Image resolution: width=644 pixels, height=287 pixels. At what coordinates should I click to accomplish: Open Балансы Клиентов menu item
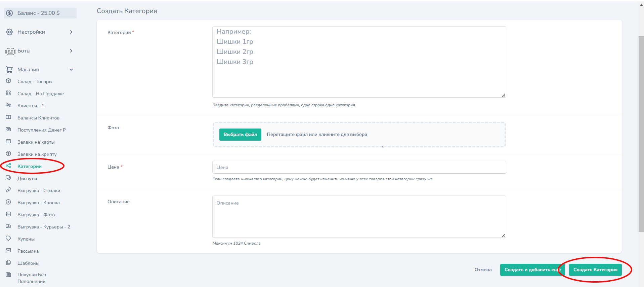tap(38, 118)
